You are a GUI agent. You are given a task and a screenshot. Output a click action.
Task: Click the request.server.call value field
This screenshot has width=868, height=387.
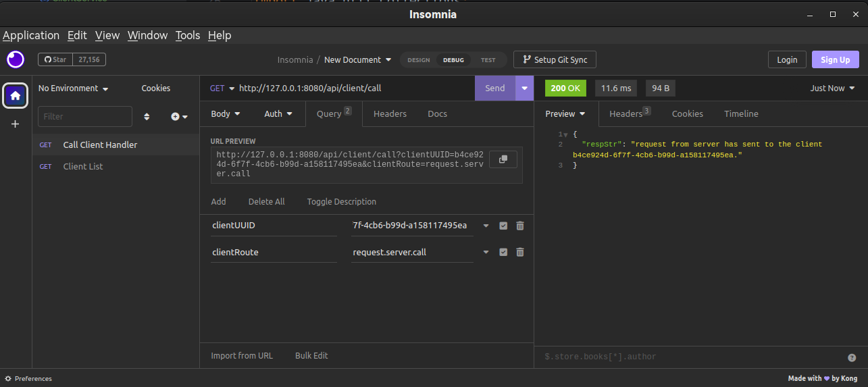pos(413,252)
